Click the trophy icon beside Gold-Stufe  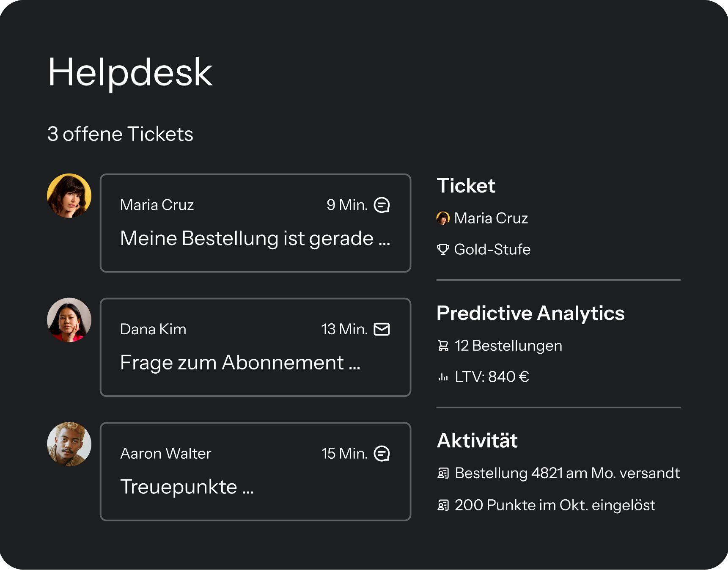pyautogui.click(x=443, y=250)
